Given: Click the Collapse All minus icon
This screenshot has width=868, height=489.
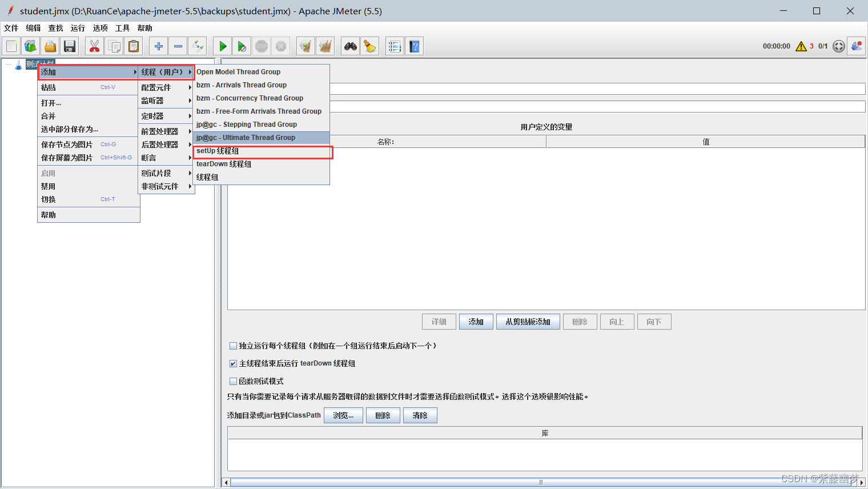Looking at the screenshot, I should pyautogui.click(x=178, y=46).
